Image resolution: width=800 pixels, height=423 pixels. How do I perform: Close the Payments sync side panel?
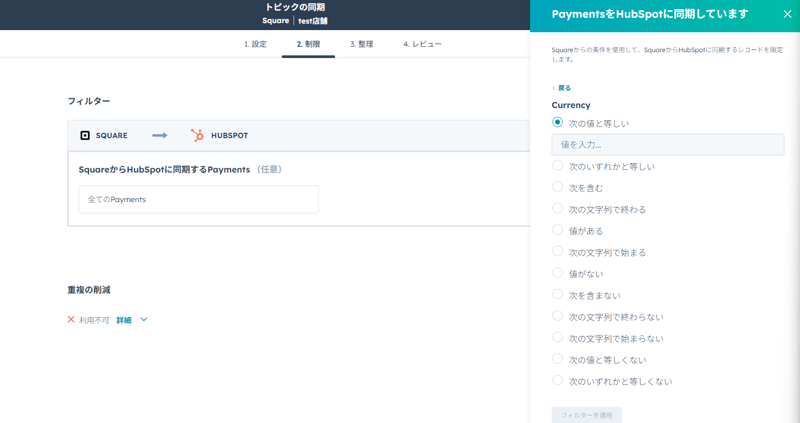click(x=787, y=14)
